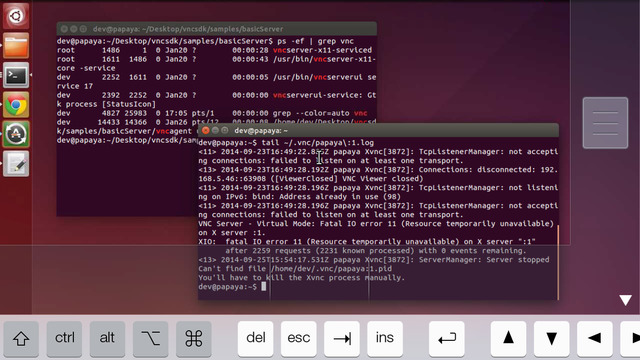Viewport: 640px width, 360px height.
Task: Click 'Can't find file' pid line
Action: (295, 269)
